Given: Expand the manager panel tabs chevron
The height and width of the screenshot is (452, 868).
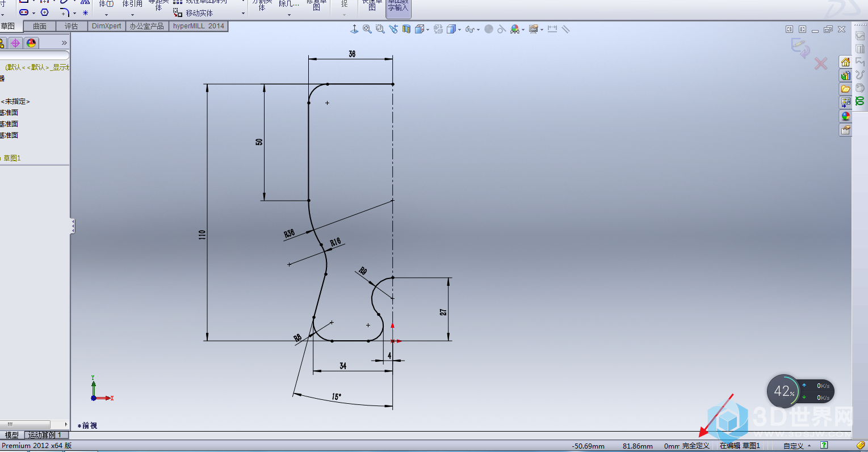Looking at the screenshot, I should coord(64,43).
